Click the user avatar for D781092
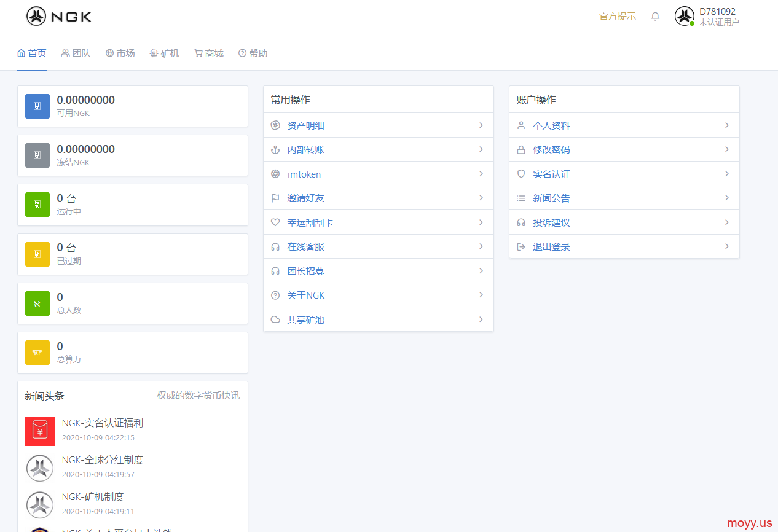 [x=685, y=16]
